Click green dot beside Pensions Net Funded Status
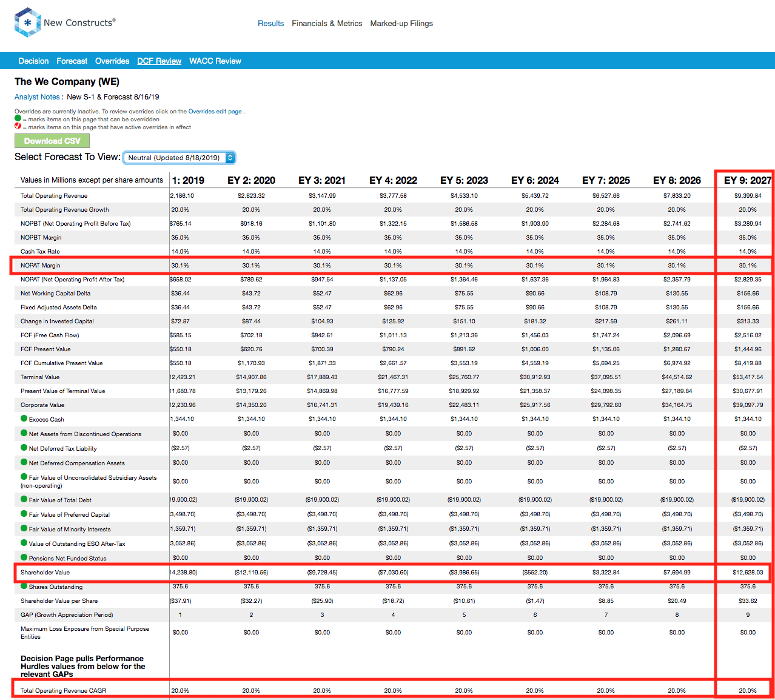This screenshot has width=775, height=700. (x=24, y=557)
